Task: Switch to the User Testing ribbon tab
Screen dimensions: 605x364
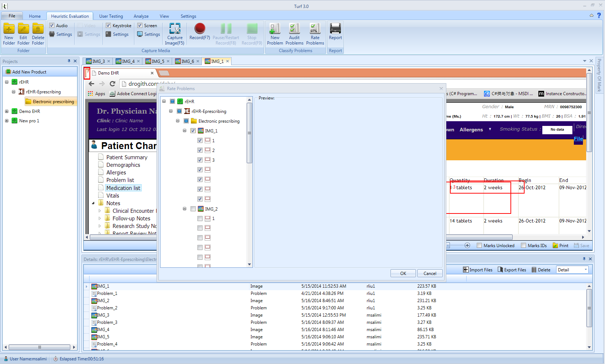Action: (x=111, y=16)
